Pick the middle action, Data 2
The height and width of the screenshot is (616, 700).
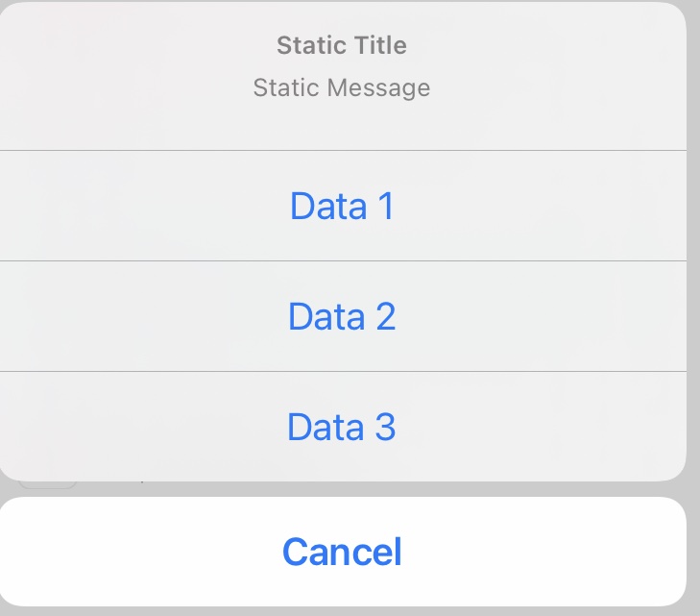342,317
